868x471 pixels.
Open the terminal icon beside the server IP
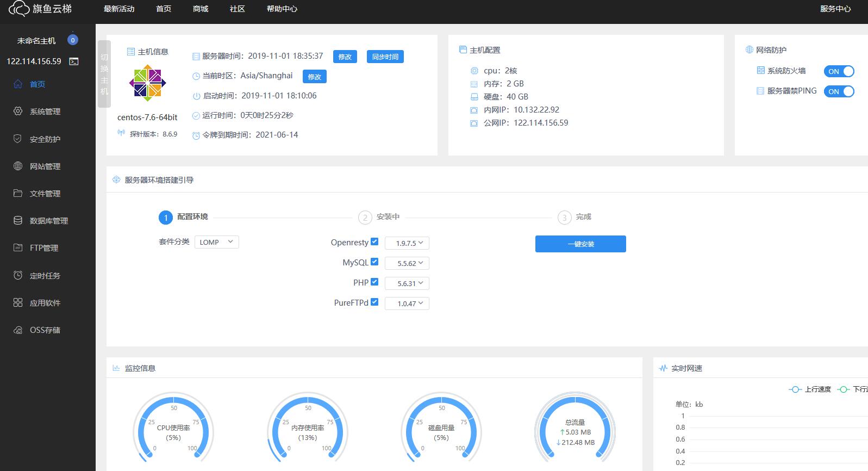coord(74,61)
